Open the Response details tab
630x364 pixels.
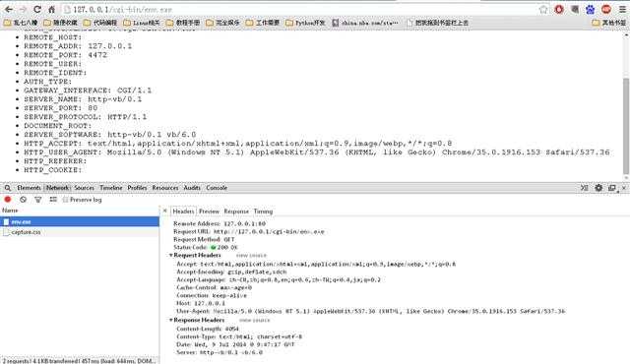236,212
